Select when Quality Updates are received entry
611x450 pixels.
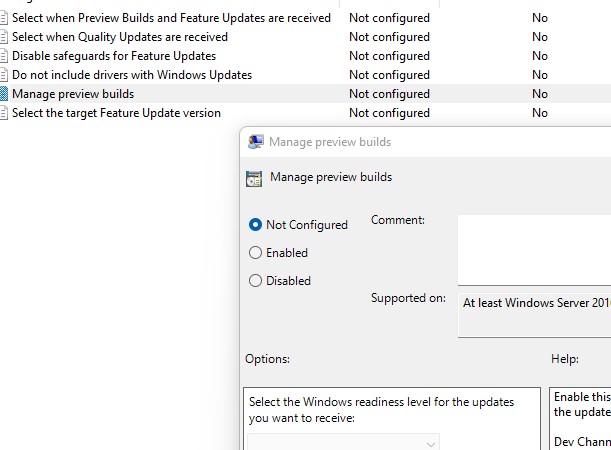(120, 37)
